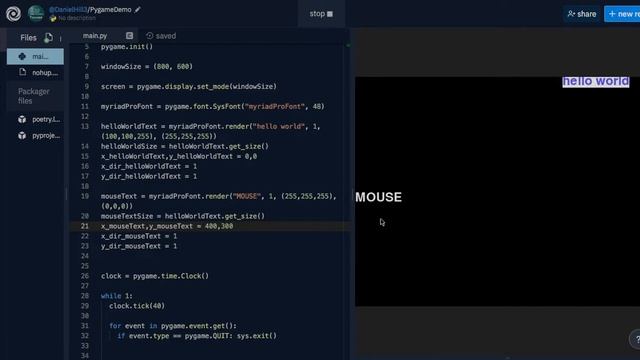
Task: Create a new repl
Action: 622,14
